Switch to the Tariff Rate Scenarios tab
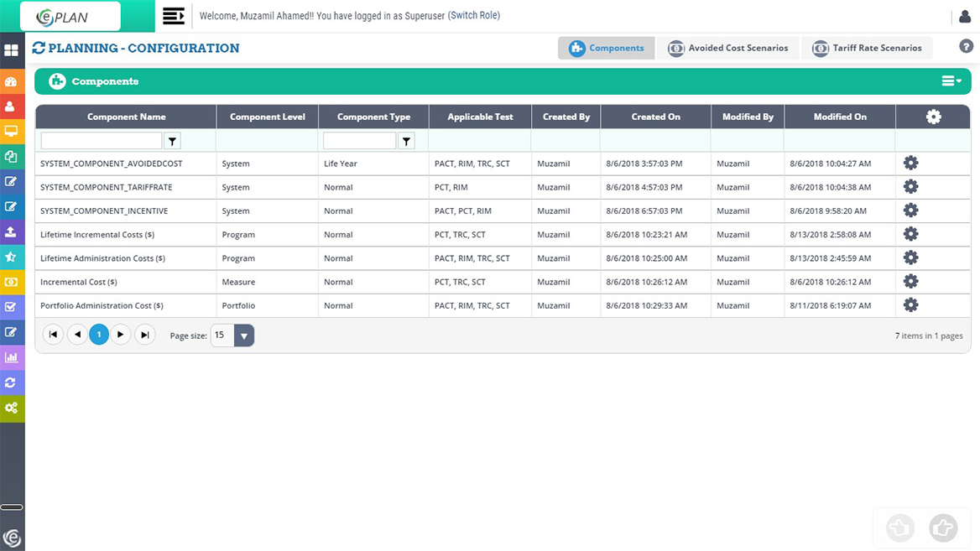 [x=868, y=48]
